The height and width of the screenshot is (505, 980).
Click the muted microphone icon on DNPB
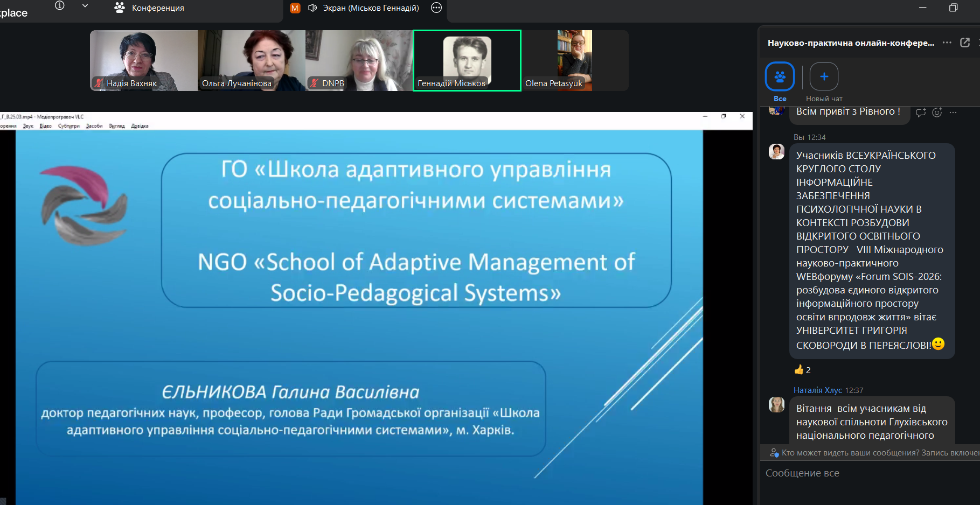pos(314,83)
